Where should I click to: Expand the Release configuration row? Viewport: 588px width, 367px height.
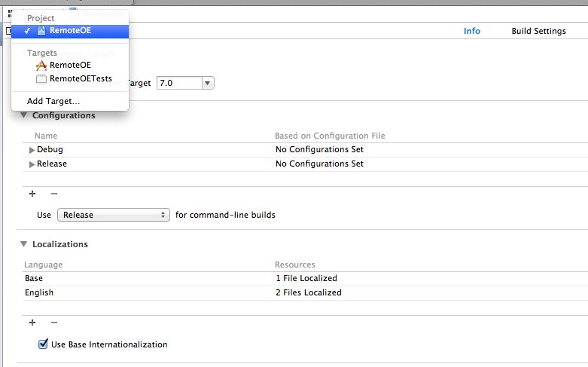coord(32,164)
